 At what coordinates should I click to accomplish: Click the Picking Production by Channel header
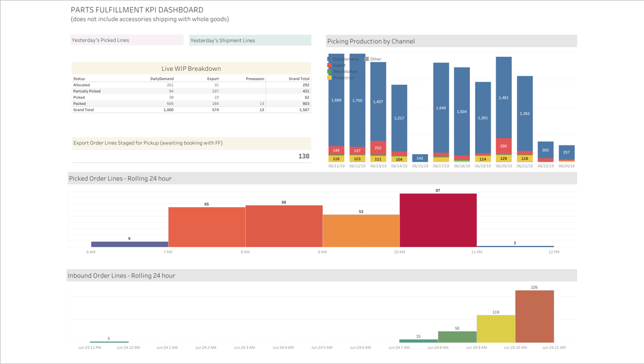pyautogui.click(x=370, y=41)
